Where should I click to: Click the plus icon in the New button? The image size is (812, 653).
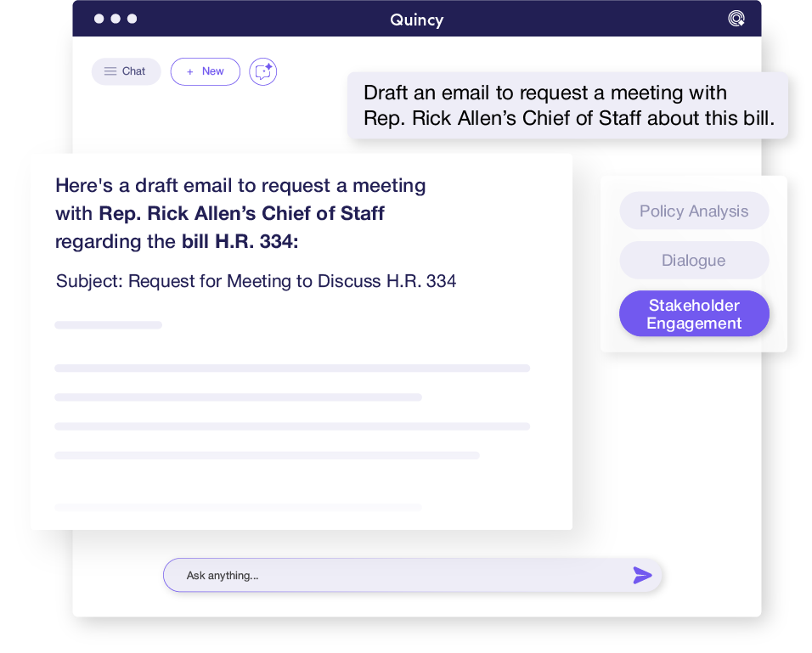pyautogui.click(x=190, y=71)
